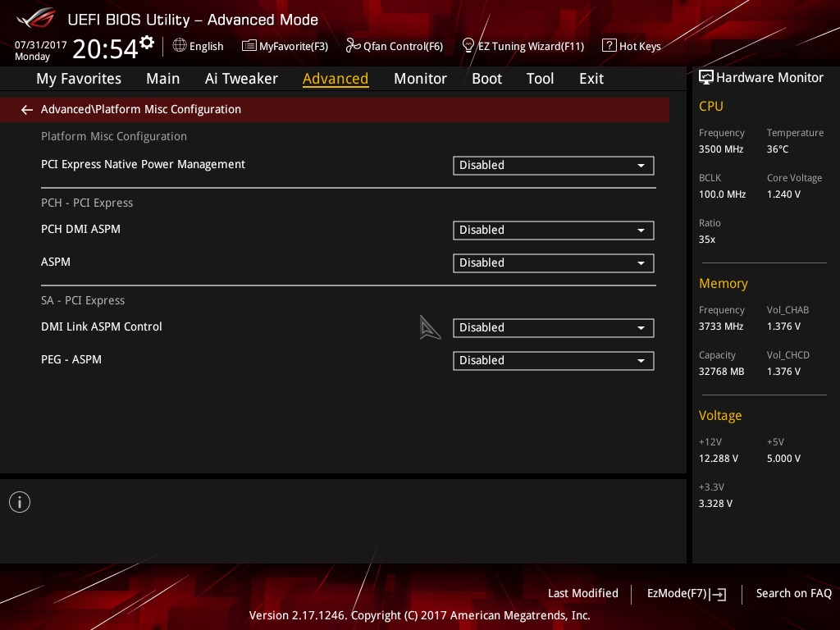This screenshot has width=840, height=630.
Task: Click the ROG logo icon
Action: click(x=36, y=18)
